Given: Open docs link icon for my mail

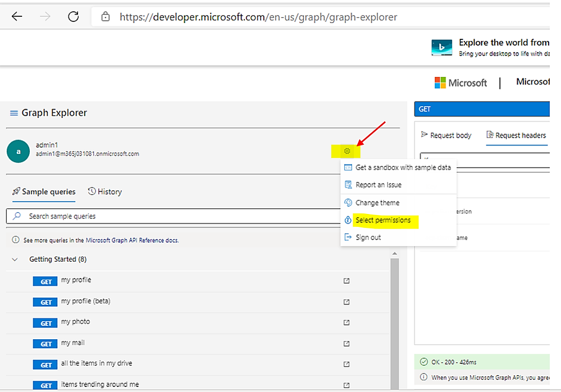Looking at the screenshot, I should coord(346,344).
